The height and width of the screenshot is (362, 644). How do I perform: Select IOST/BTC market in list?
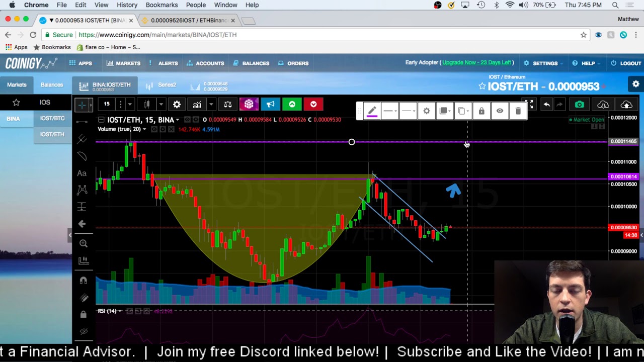pos(52,118)
